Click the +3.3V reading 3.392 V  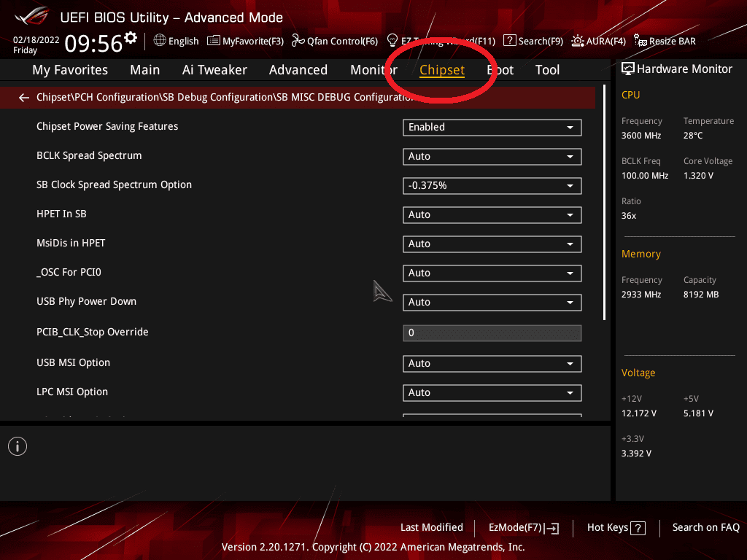(636, 454)
